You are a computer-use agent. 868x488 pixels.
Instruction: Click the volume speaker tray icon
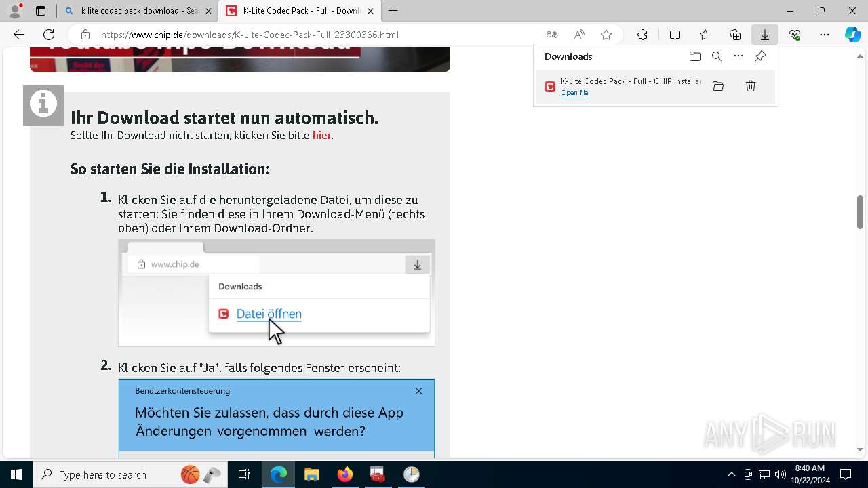[781, 474]
